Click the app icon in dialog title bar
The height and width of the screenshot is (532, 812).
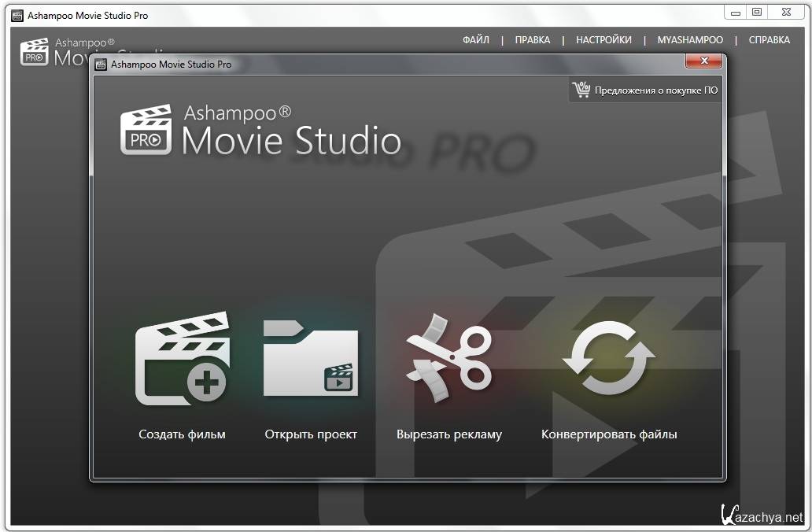(x=101, y=65)
